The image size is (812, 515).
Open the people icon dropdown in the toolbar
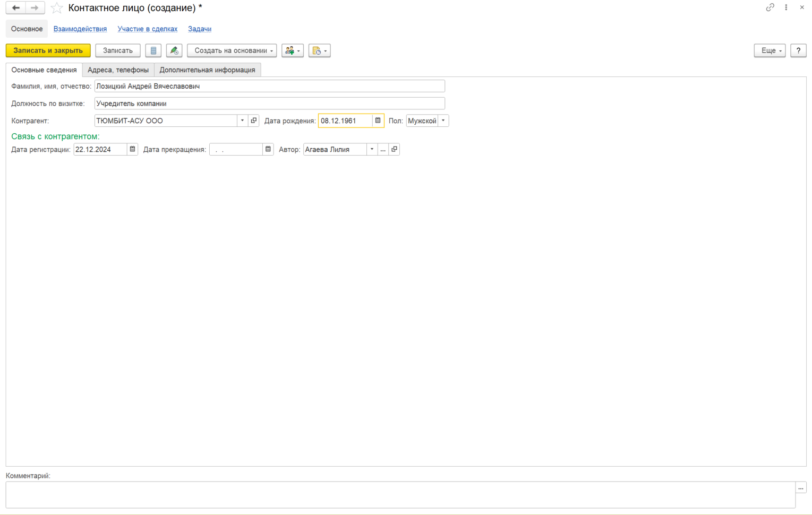pos(293,50)
